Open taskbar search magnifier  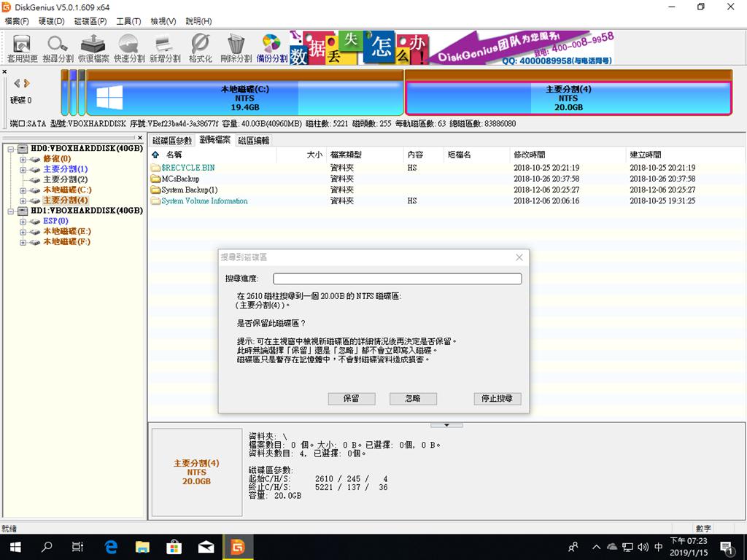[x=47, y=547]
